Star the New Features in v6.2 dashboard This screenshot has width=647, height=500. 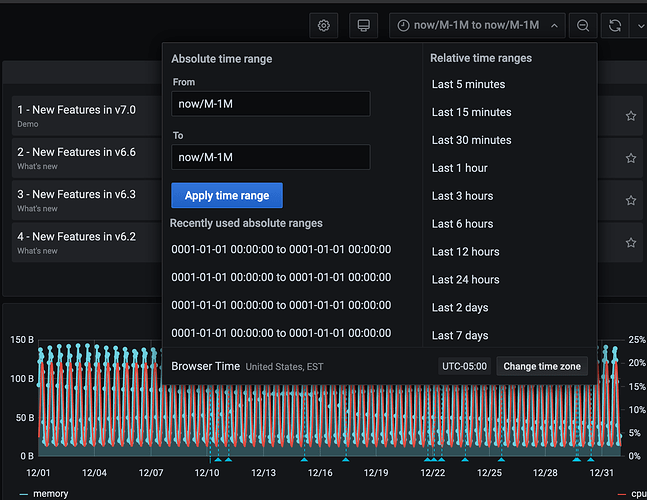click(630, 243)
